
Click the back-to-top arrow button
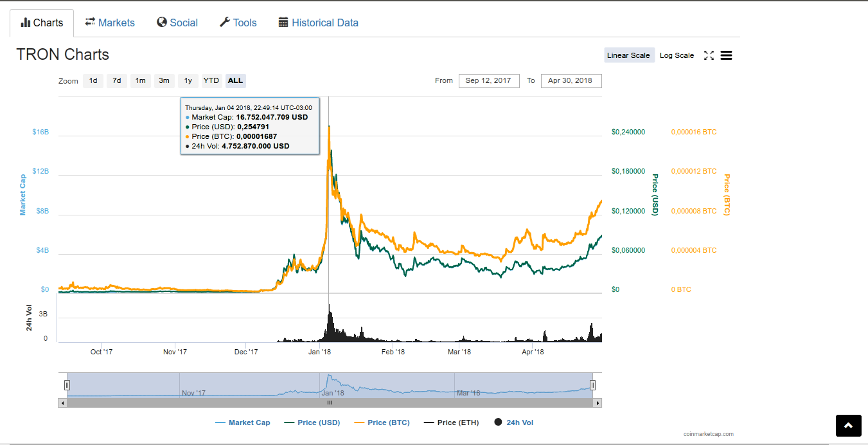point(848,425)
